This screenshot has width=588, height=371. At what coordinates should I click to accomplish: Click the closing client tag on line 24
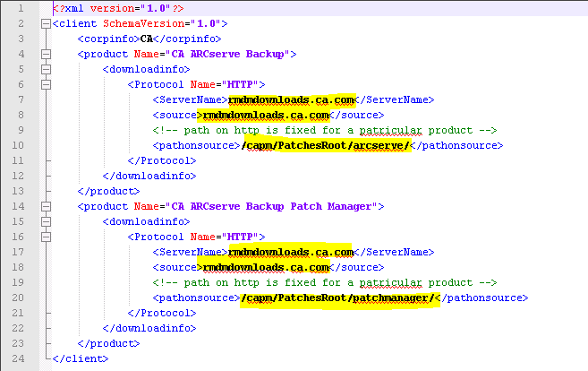point(81,359)
